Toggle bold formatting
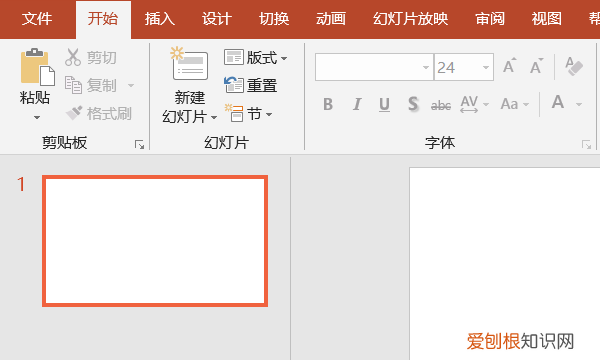Image resolution: width=600 pixels, height=360 pixels. pyautogui.click(x=328, y=104)
